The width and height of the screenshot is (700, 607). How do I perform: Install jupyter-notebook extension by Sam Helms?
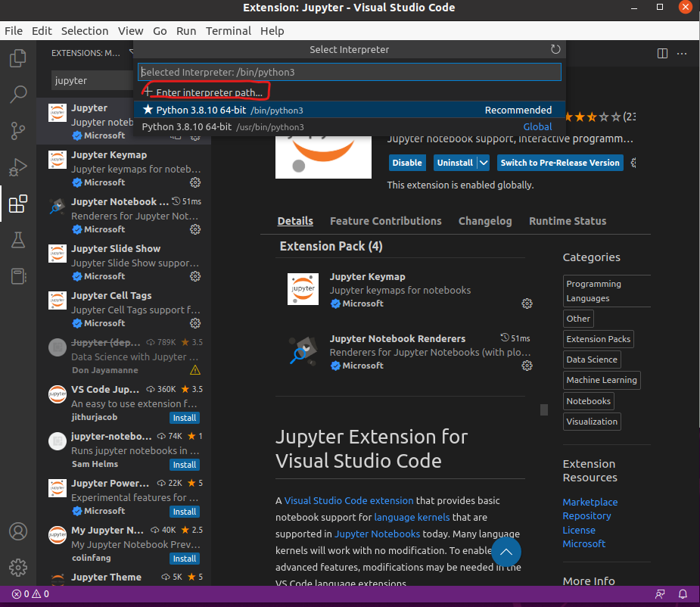[185, 465]
